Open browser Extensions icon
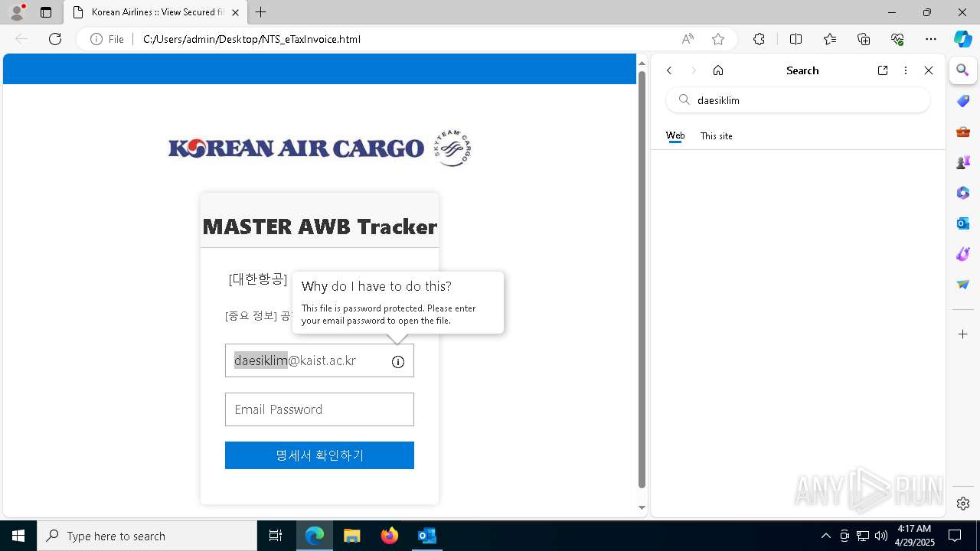This screenshot has width=980, height=551. pyautogui.click(x=759, y=39)
